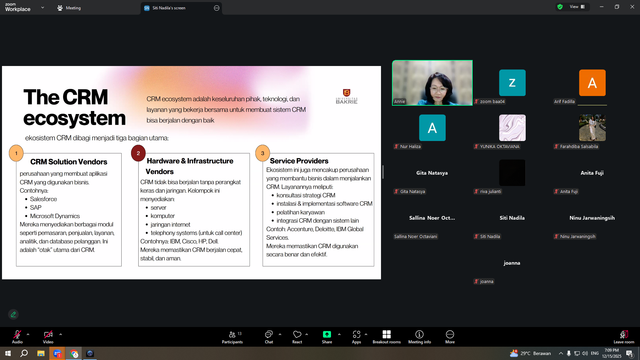The height and width of the screenshot is (360, 640).
Task: Click the 'Microsoft Dynamics' bullet item
Action: coord(55,216)
